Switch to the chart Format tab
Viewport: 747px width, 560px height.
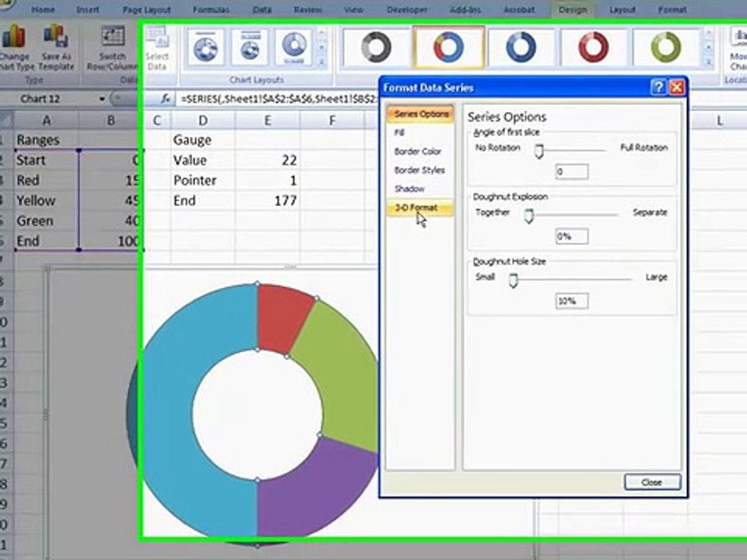(672, 9)
